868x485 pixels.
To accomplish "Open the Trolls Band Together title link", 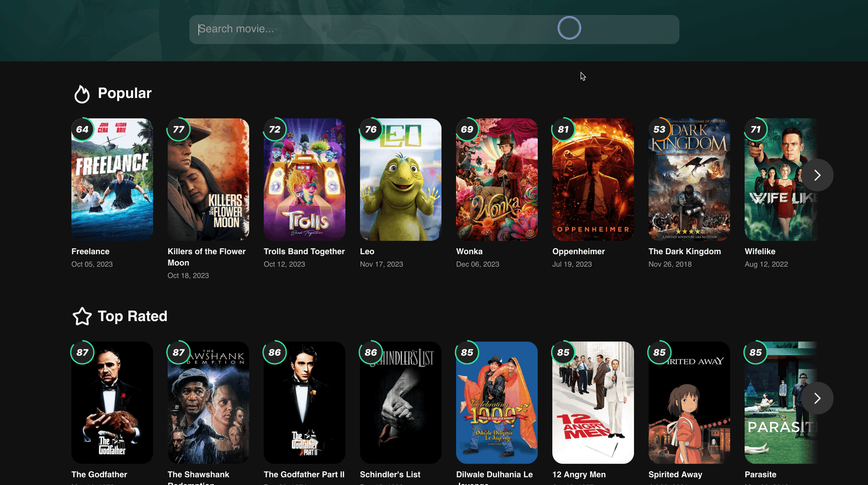I will pos(304,252).
